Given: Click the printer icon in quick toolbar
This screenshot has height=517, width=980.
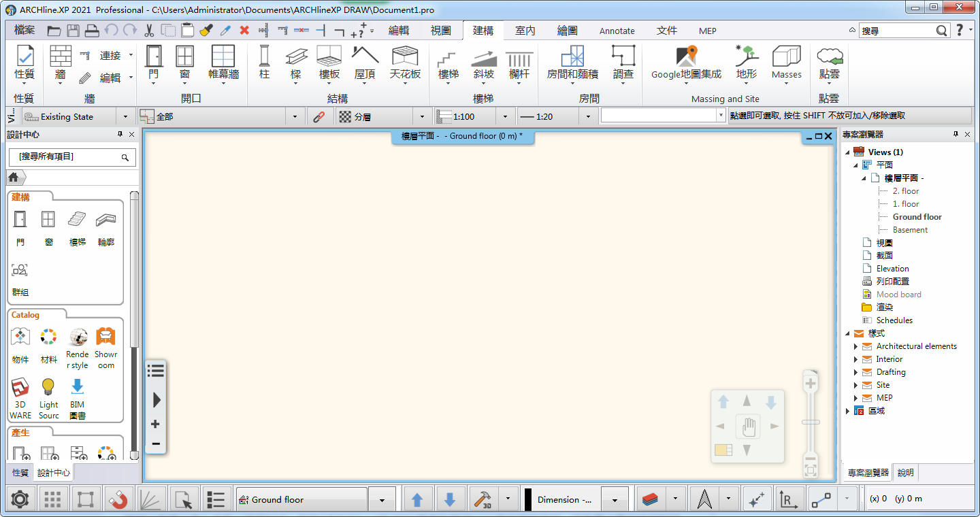Looking at the screenshot, I should tap(92, 30).
